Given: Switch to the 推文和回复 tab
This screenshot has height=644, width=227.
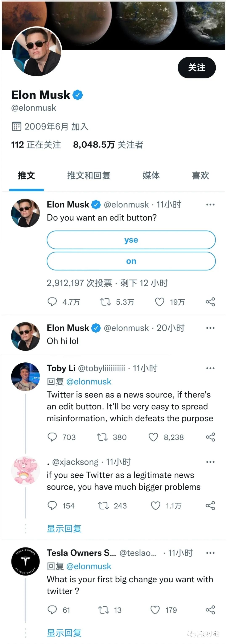Looking at the screenshot, I should 89,175.
